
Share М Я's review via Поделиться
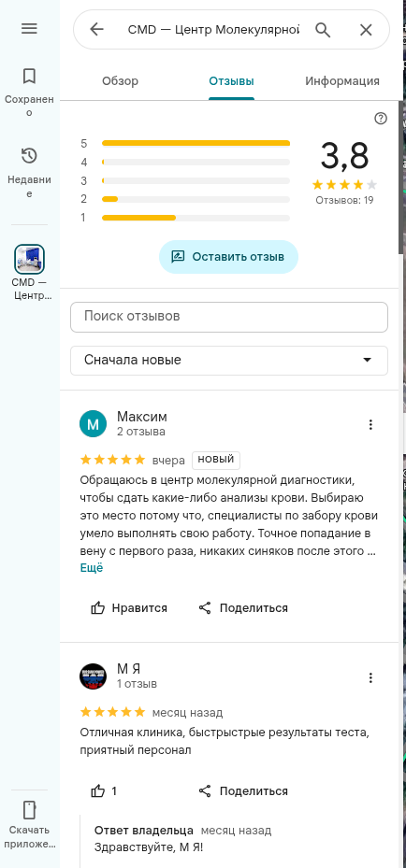(x=242, y=791)
